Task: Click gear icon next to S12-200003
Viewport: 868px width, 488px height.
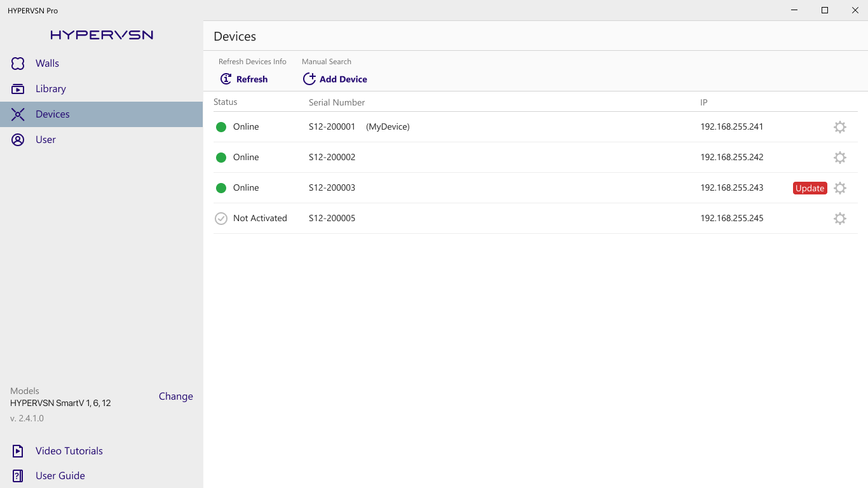Action: [839, 188]
